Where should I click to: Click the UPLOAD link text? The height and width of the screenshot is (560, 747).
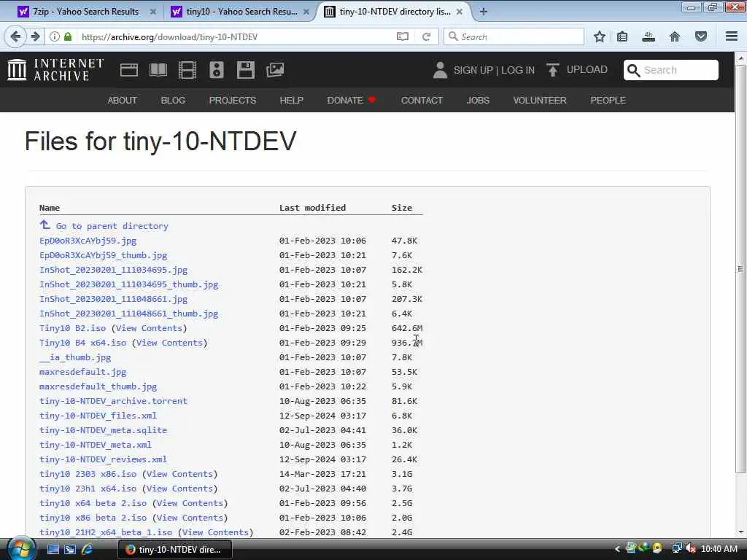point(587,69)
